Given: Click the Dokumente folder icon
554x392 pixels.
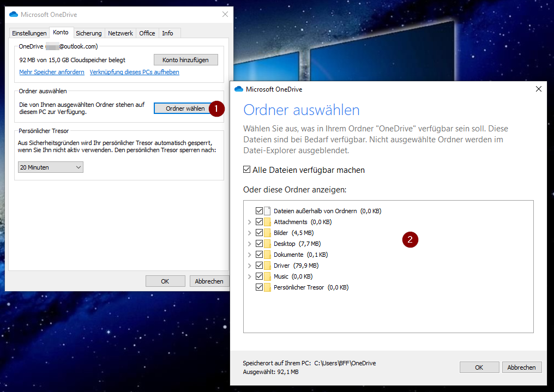Looking at the screenshot, I should [x=268, y=255].
